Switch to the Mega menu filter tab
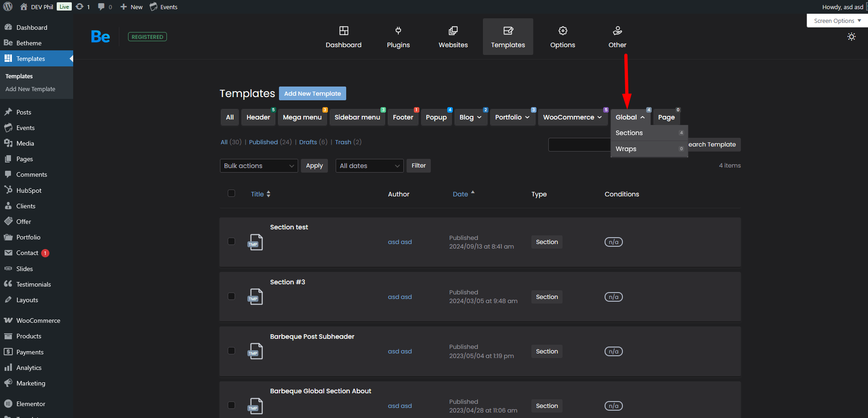Viewport: 868px width, 418px height. [302, 117]
